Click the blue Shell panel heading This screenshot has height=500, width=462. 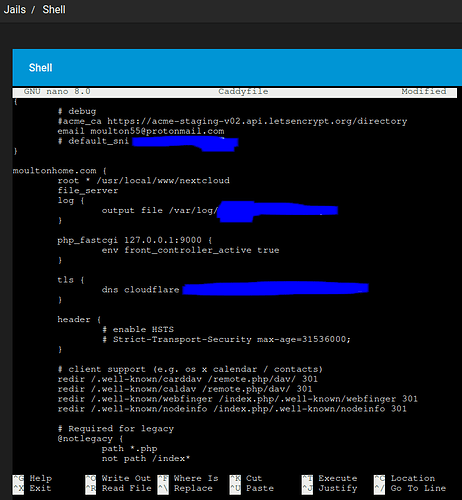click(40, 68)
